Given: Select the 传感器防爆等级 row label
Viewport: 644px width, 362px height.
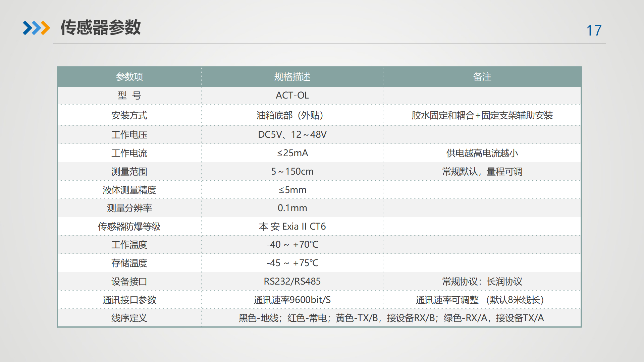Looking at the screenshot, I should [129, 227].
